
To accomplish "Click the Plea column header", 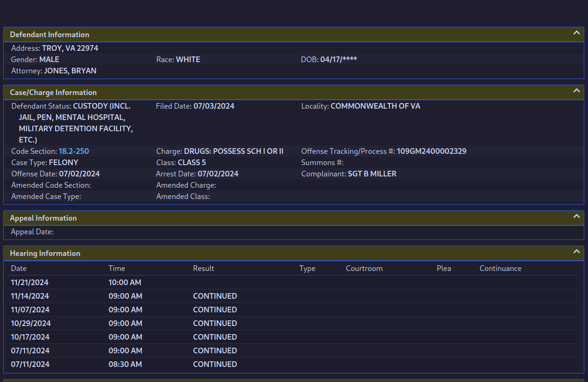I will tap(444, 268).
